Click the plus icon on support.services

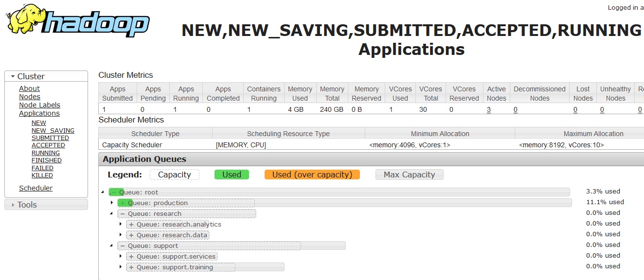[131, 256]
